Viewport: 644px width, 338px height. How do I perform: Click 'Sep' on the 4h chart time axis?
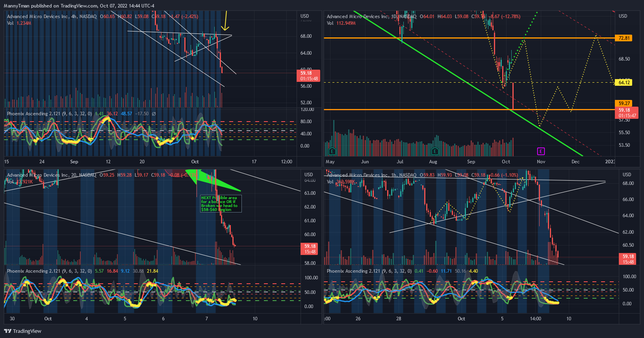[74, 162]
